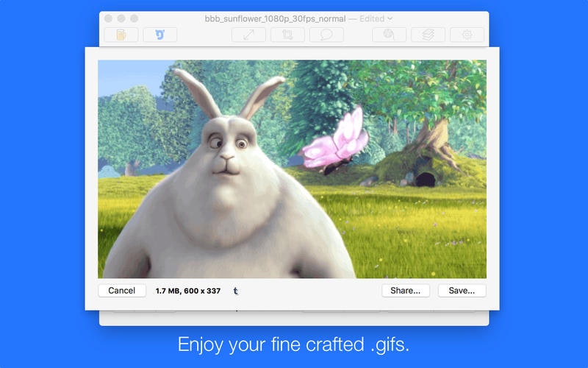Click the Share... button
588x368 pixels.
pos(406,291)
